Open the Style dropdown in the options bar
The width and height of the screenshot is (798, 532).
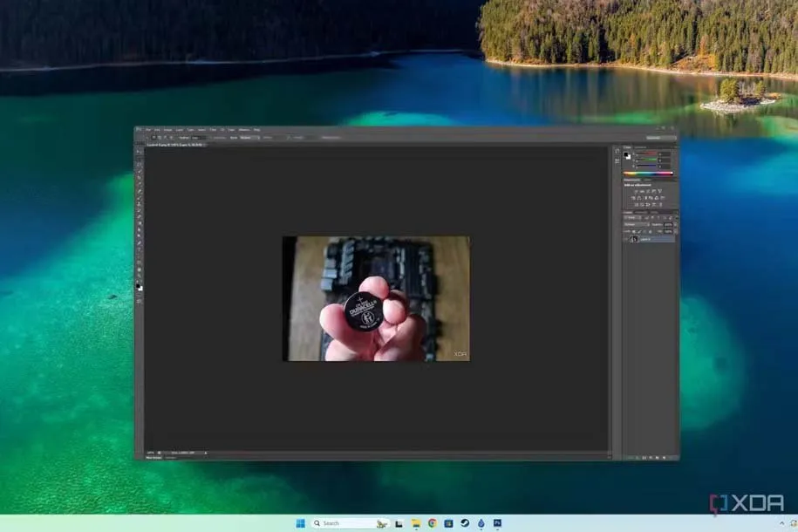[249, 137]
